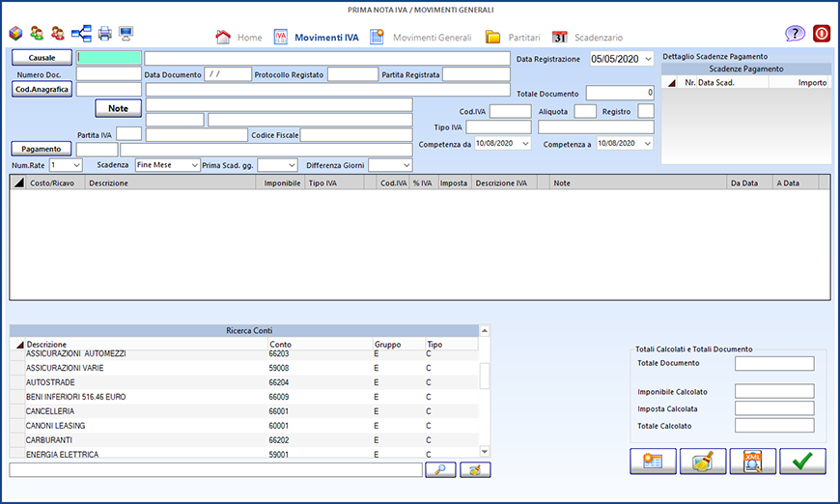Expand the Competenza da date dropdown
Image resolution: width=840 pixels, height=504 pixels.
click(x=524, y=144)
